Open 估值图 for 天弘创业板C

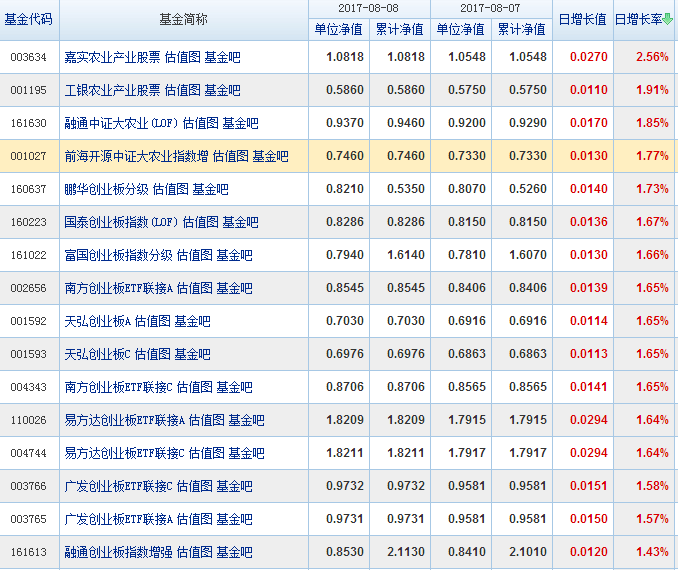153,354
